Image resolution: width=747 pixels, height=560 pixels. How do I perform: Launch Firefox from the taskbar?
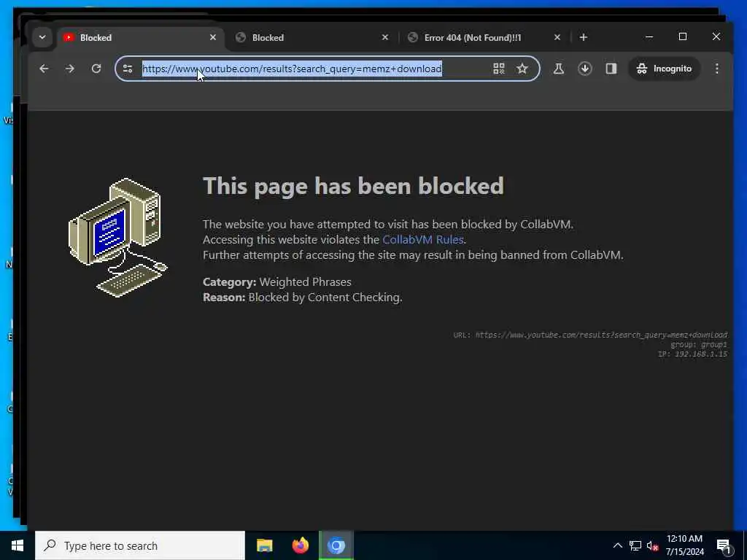point(300,545)
